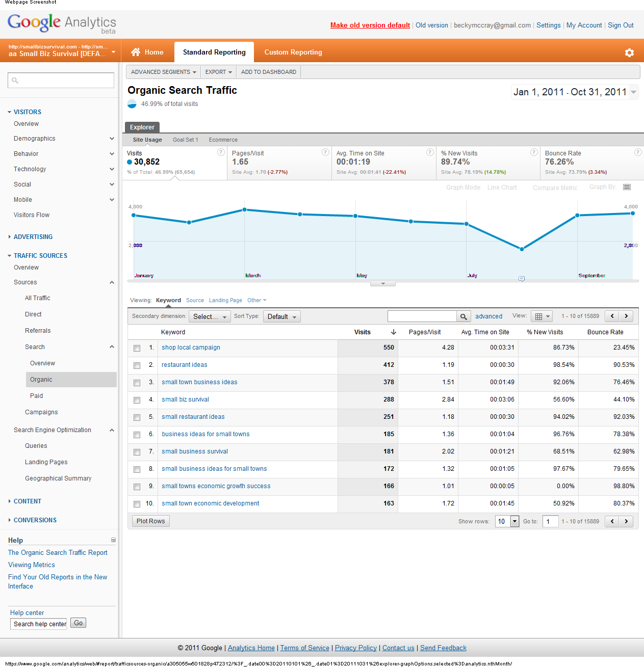644x667 pixels.
Task: Open the date range picker
Action: tap(575, 92)
